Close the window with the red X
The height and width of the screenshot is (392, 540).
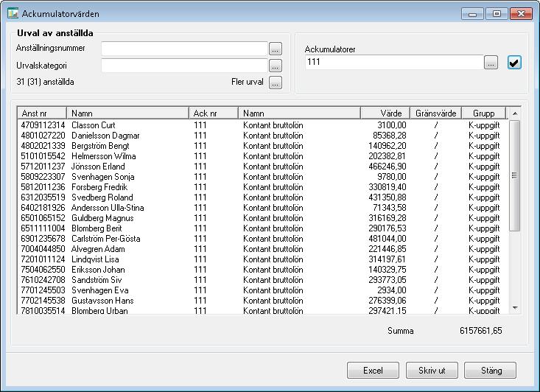[521, 14]
